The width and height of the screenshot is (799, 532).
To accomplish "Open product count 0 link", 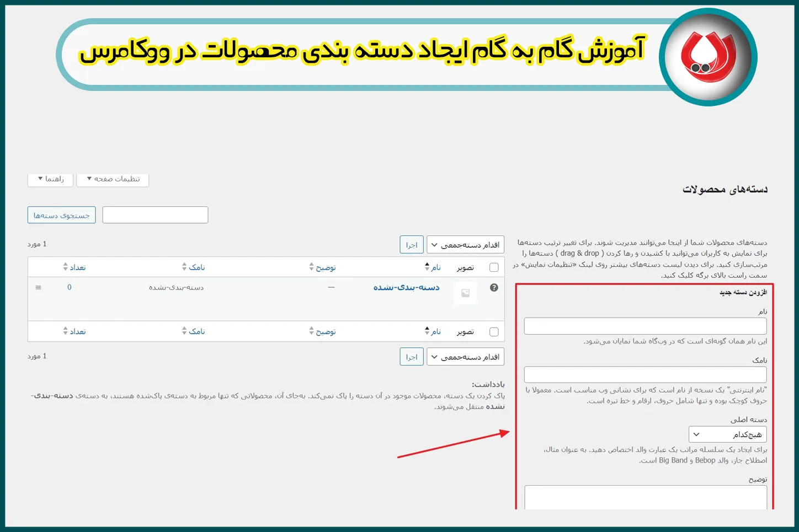I will pyautogui.click(x=70, y=287).
